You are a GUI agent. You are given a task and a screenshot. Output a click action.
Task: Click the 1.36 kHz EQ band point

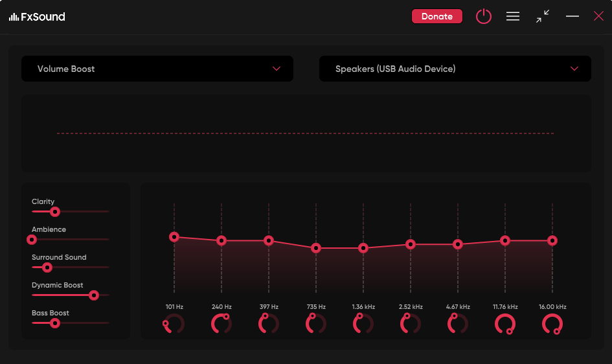click(x=363, y=248)
